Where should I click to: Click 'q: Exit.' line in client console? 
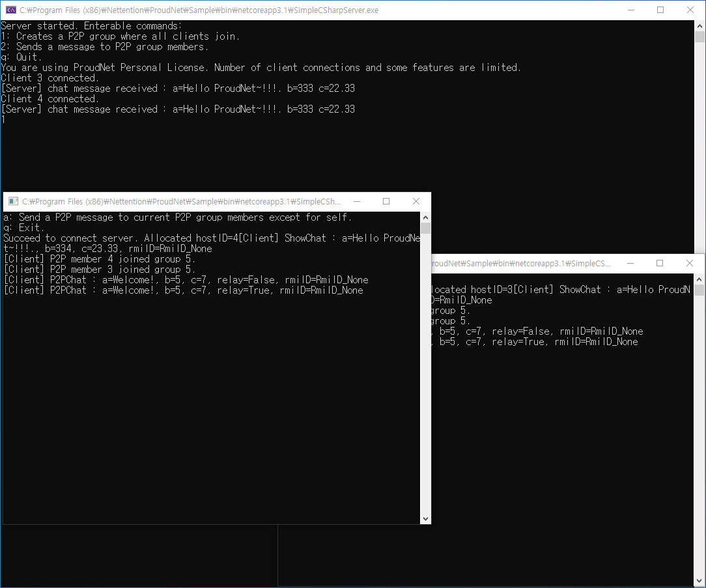point(24,227)
